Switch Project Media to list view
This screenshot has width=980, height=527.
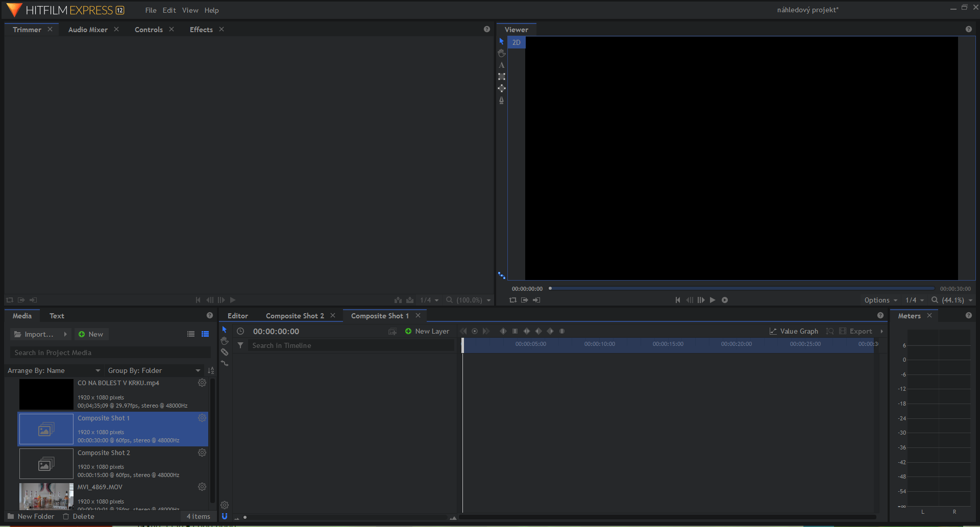pyautogui.click(x=191, y=334)
